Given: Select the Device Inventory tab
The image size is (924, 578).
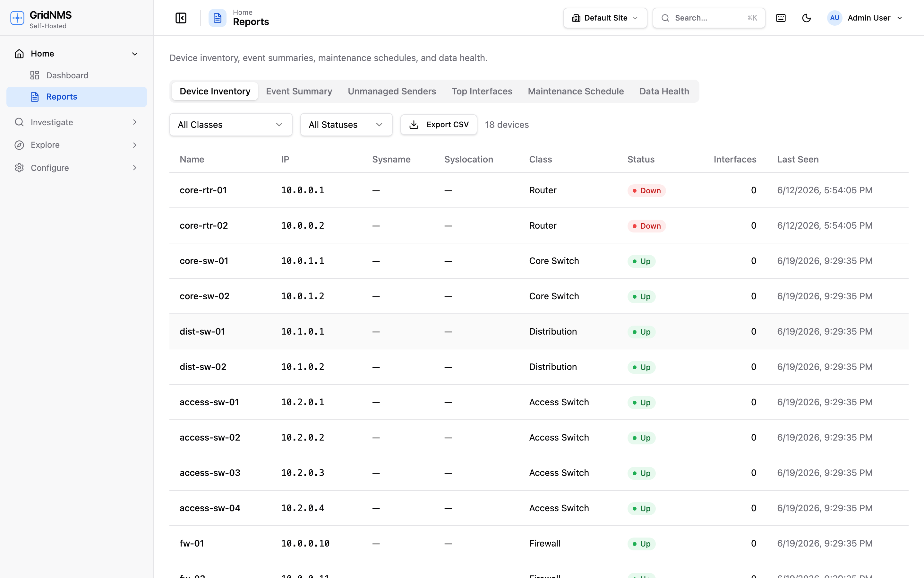Looking at the screenshot, I should (x=215, y=92).
